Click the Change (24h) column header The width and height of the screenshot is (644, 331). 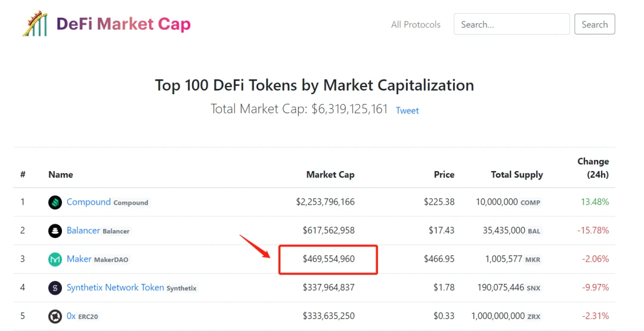point(593,168)
